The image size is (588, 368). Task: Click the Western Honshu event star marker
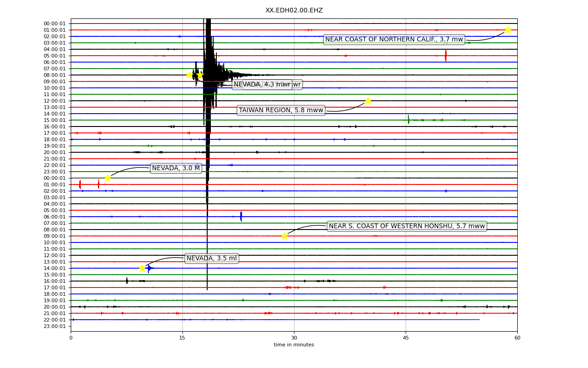(284, 236)
